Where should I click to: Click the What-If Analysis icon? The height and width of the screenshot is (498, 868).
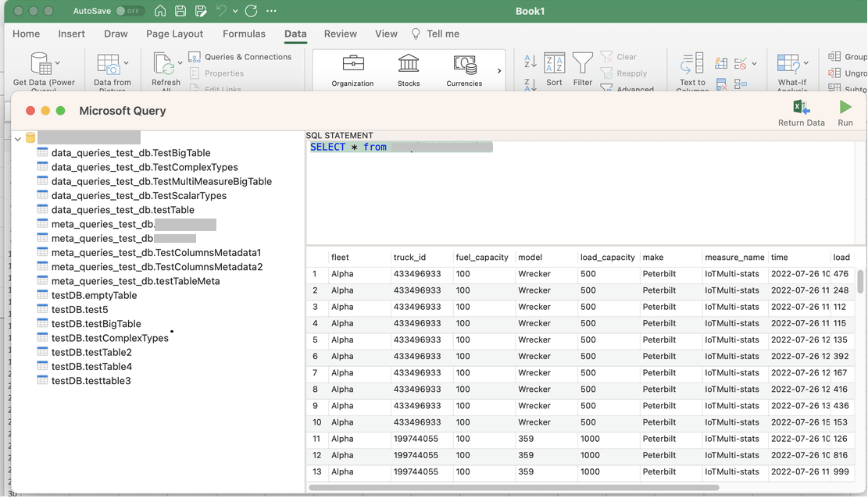pos(788,64)
